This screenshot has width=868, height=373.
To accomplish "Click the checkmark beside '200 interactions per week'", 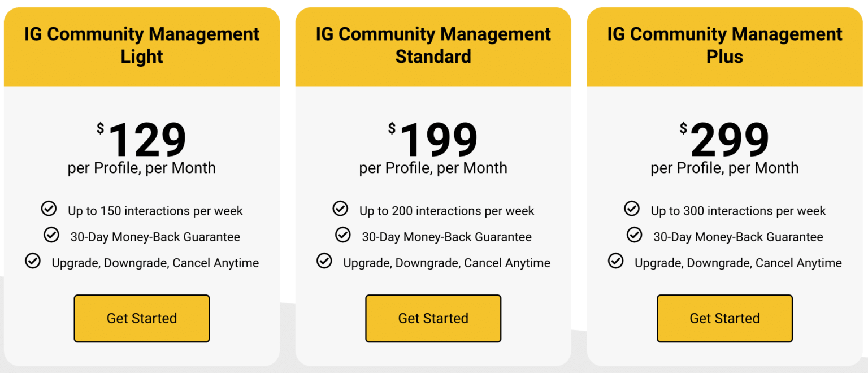I will pos(340,209).
